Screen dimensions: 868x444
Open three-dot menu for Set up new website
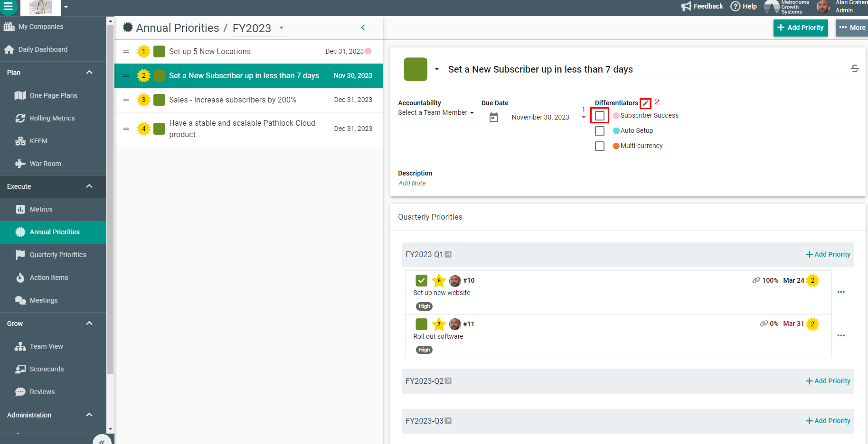point(841,292)
